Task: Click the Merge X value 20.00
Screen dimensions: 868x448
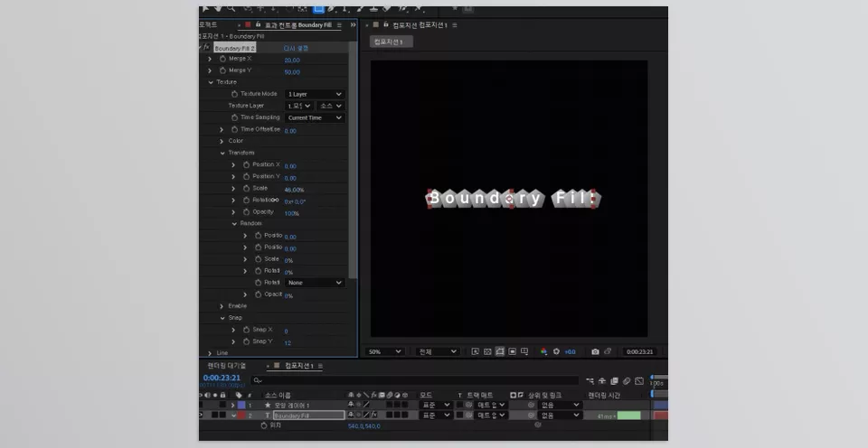Action: click(292, 61)
